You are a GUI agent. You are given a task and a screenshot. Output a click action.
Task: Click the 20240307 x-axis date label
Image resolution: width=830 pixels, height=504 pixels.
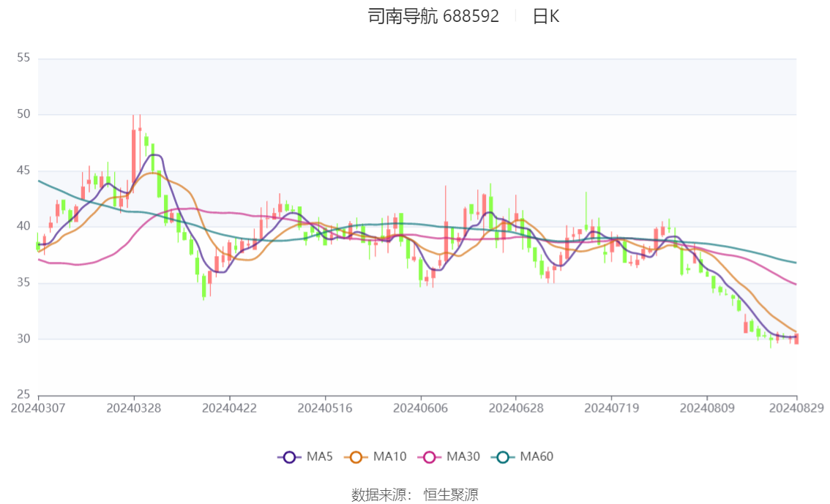point(38,408)
